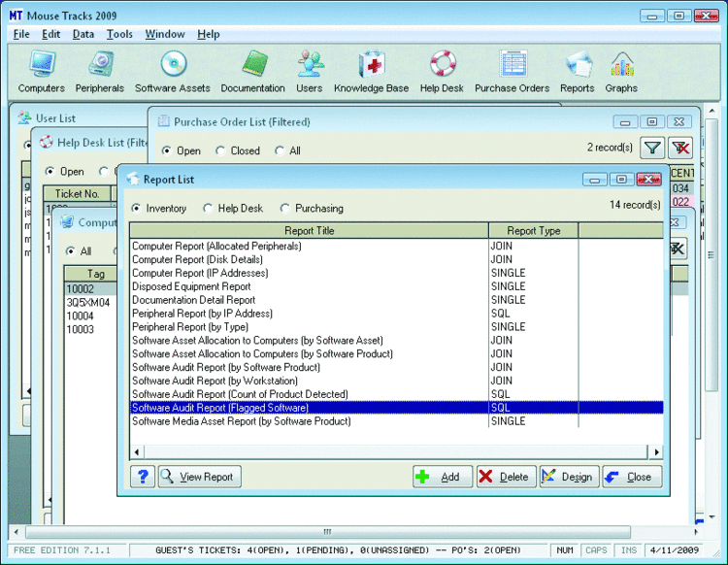Open the Purchase Orders module
Screen dimensions: 728x565
[x=512, y=72]
